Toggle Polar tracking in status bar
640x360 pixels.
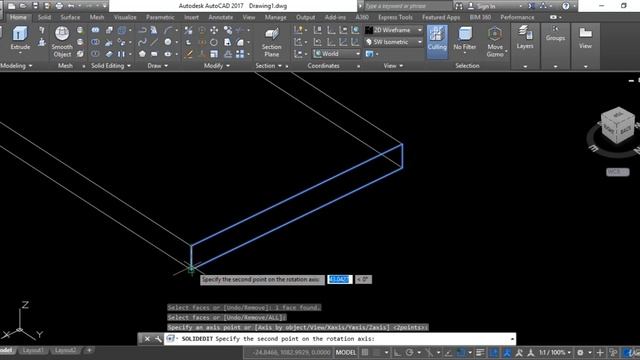tap(409, 352)
